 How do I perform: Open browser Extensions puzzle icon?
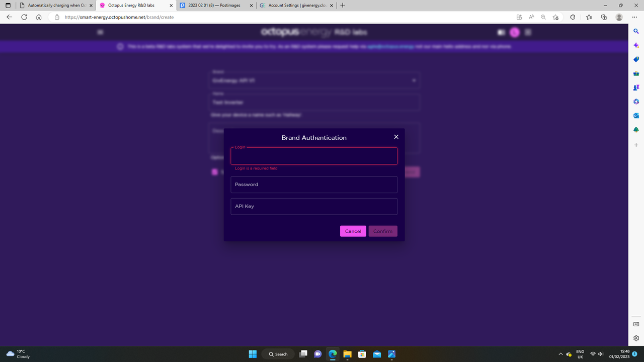(x=573, y=17)
